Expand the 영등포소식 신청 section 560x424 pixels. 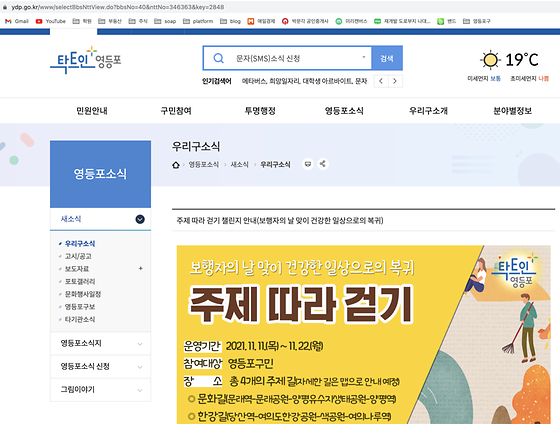click(100, 366)
